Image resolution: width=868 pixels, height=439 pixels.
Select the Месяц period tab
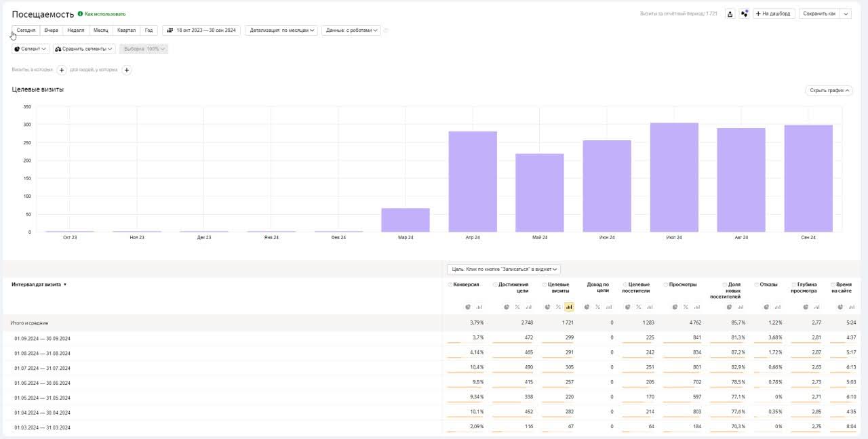(x=100, y=30)
